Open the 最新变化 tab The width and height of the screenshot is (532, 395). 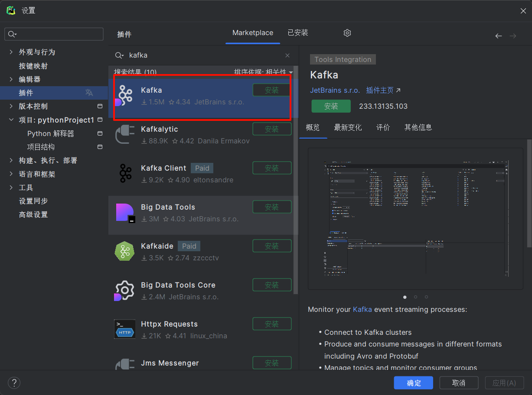pyautogui.click(x=348, y=127)
